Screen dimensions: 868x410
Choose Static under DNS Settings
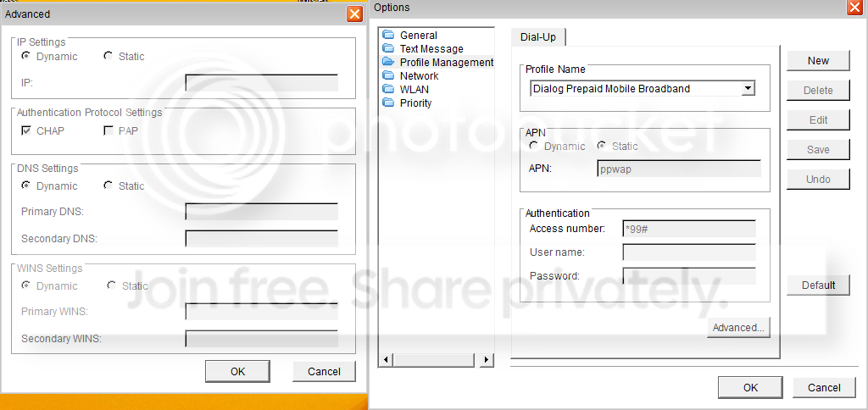tap(108, 186)
